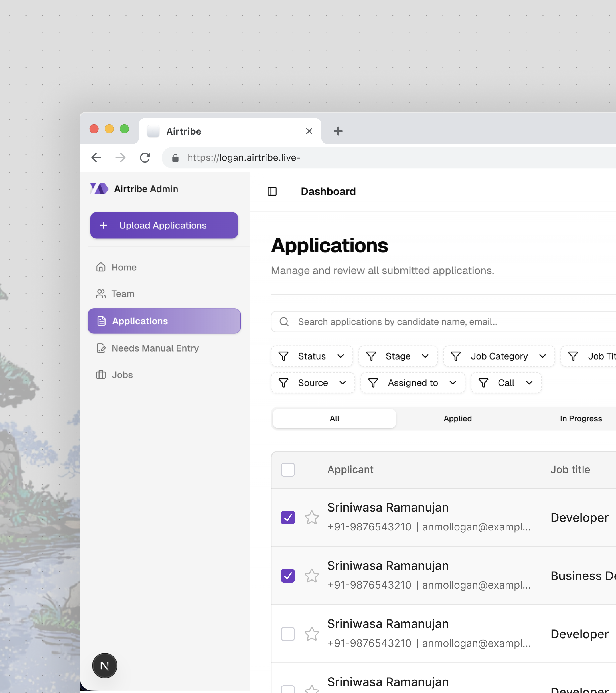Toggle the sidebar collapse icon
Viewport: 616px width, 693px height.
tap(272, 192)
